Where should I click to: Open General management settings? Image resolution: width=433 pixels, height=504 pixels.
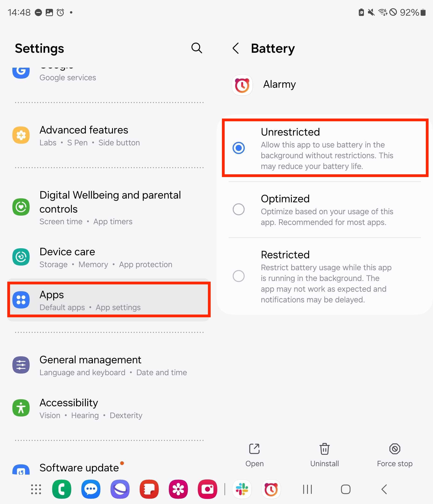point(109,365)
